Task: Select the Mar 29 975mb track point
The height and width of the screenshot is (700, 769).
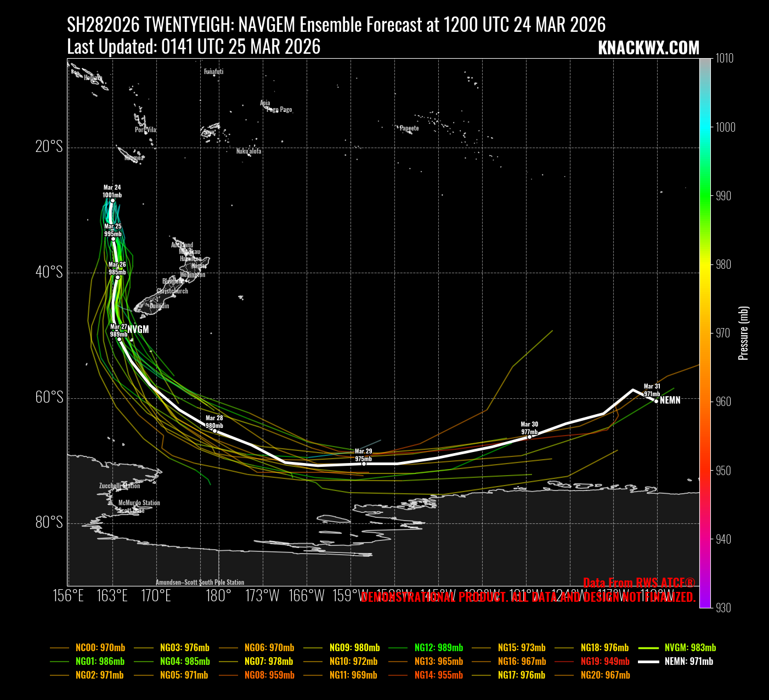Action: pos(364,464)
